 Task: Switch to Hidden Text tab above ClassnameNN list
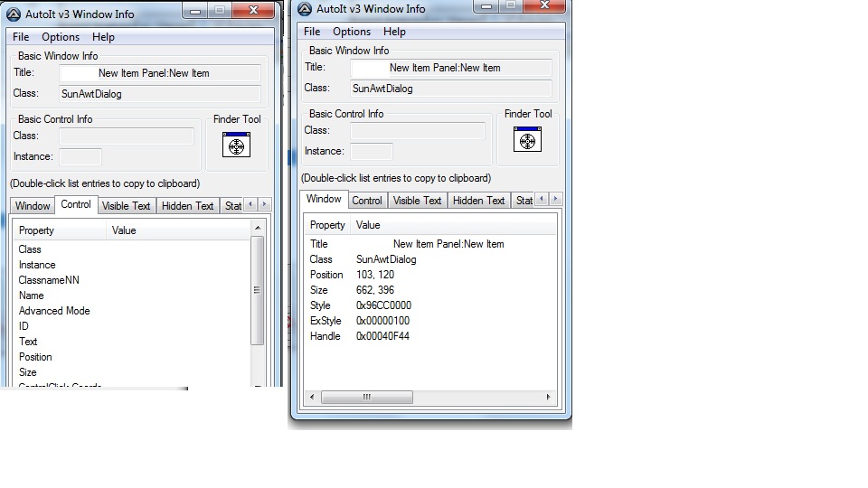(187, 206)
